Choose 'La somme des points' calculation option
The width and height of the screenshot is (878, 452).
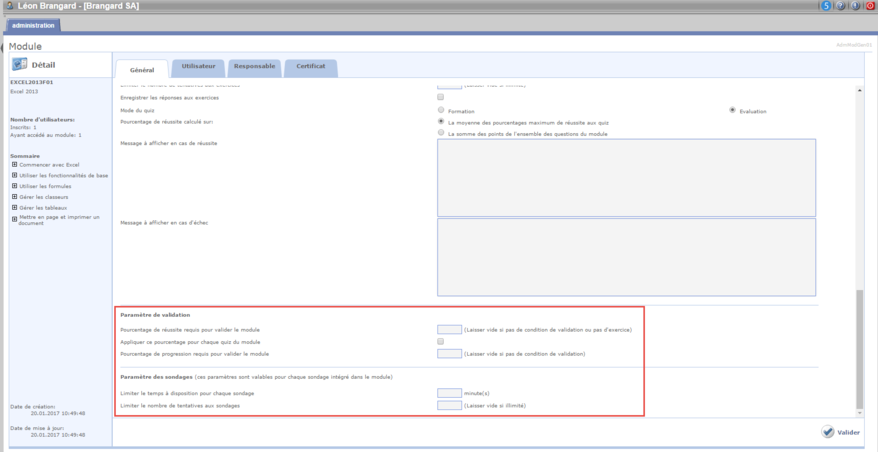point(441,132)
